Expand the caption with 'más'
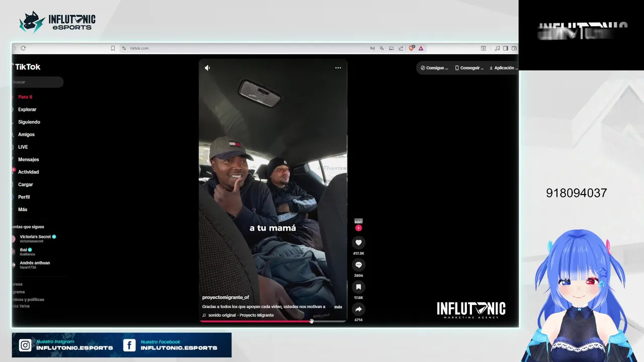The width and height of the screenshot is (644, 362). [338, 307]
